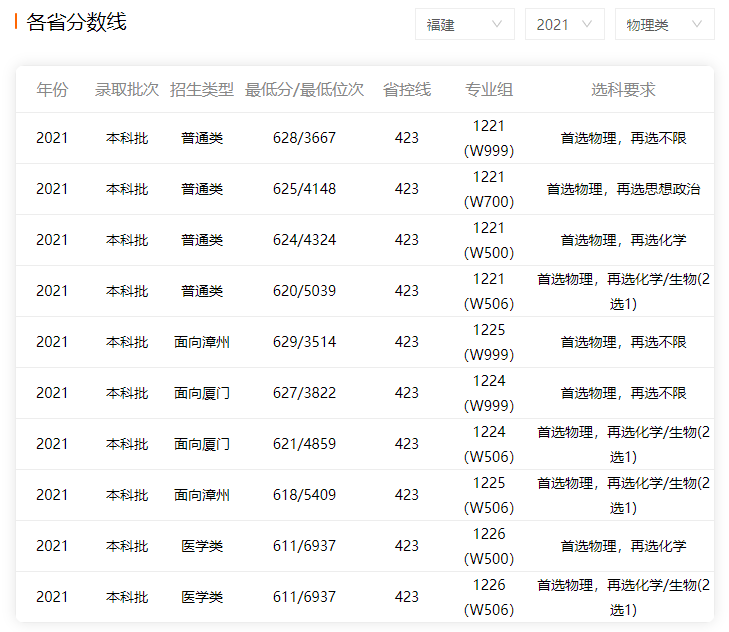Viewport: 729px width, 632px height.
Task: Select the 621/4859 score cell
Action: [304, 444]
